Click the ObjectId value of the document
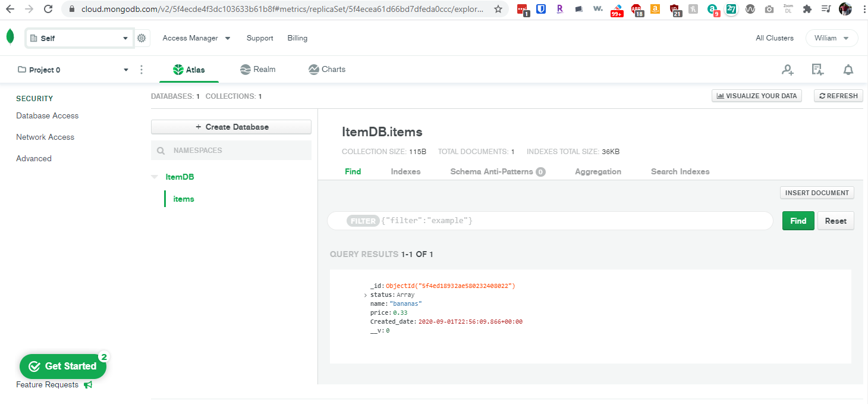Image resolution: width=868 pixels, height=404 pixels. pos(450,286)
